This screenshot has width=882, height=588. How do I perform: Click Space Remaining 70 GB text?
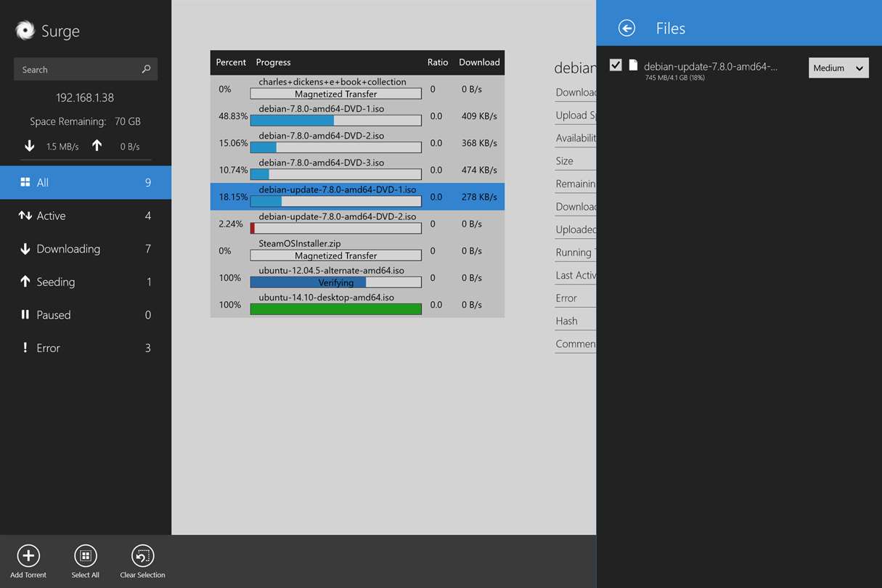[85, 122]
